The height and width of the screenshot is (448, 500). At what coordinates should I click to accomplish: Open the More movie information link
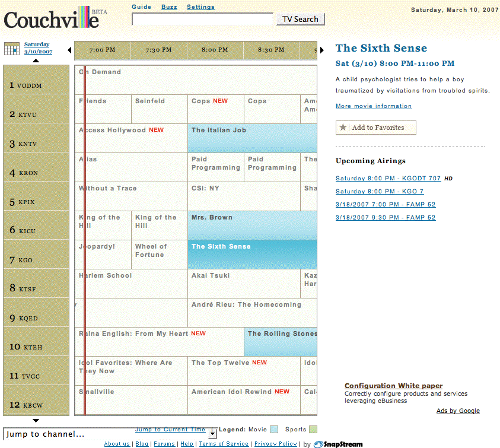(373, 106)
